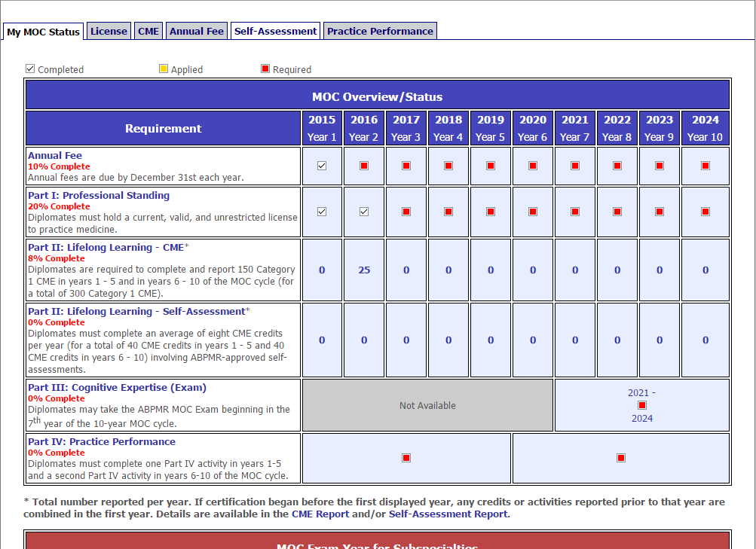Click the CME value 0 for 2017

[x=406, y=270]
